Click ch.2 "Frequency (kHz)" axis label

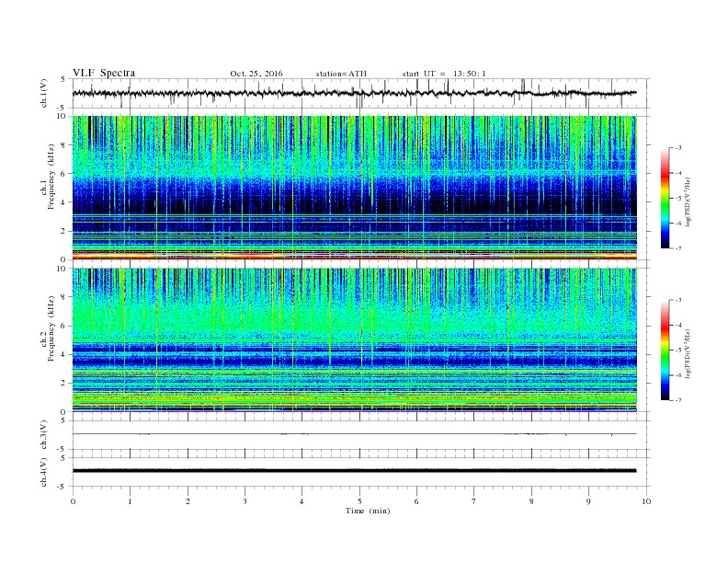(51, 327)
